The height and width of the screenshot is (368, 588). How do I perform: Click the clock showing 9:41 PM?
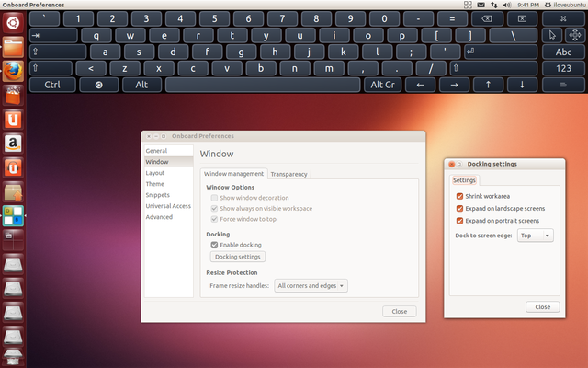tap(528, 5)
